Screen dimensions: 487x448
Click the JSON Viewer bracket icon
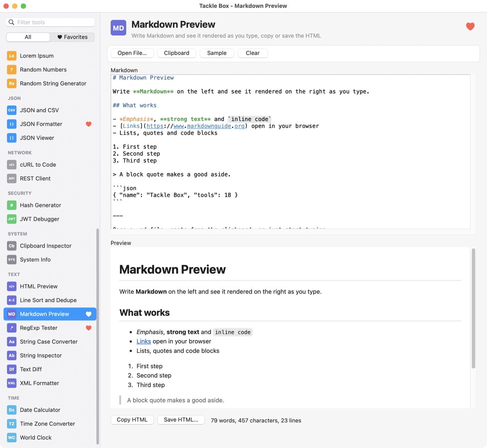click(11, 138)
